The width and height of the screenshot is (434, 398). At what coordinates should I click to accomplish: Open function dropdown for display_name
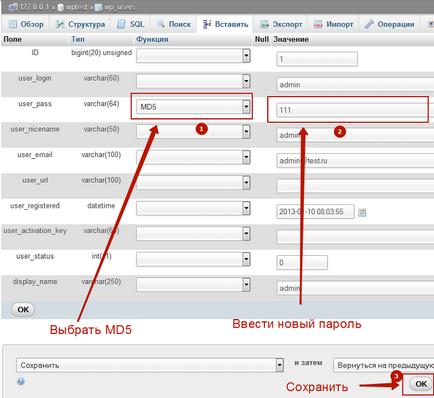[193, 285]
